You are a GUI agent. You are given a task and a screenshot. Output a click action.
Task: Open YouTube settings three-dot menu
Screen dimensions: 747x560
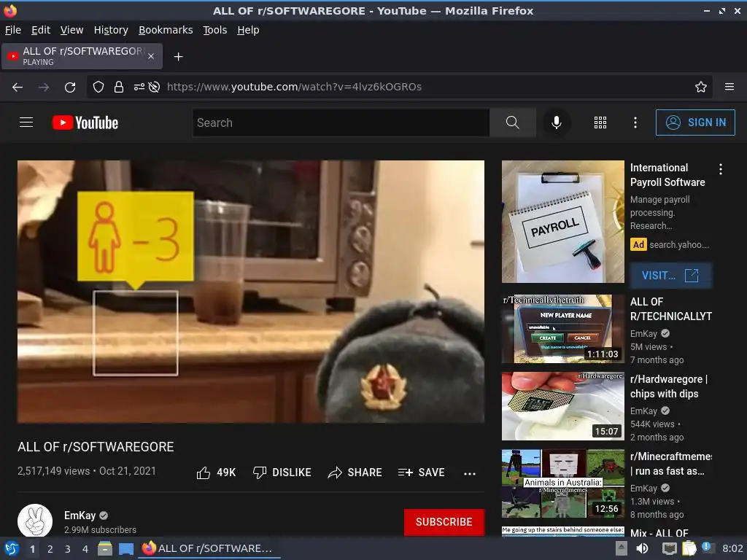point(635,122)
